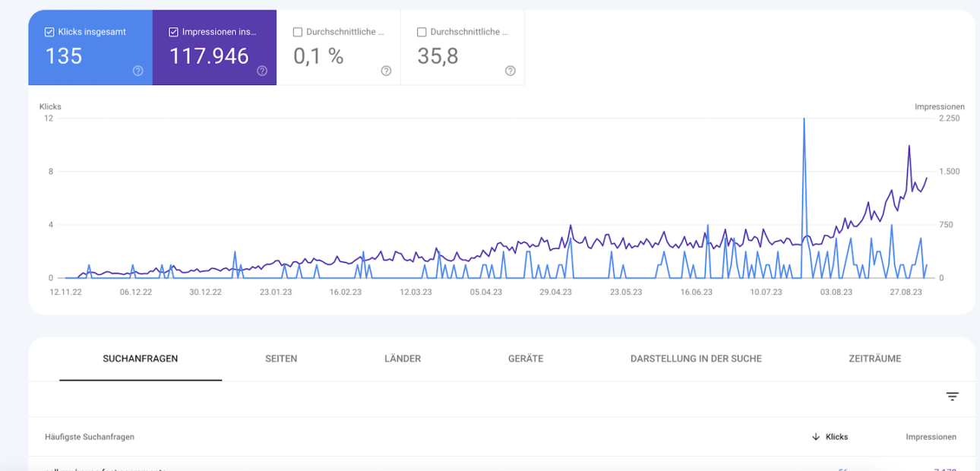Enable the Durchschnittliche CTR 0,1 % checkbox
Screen dimensions: 980x471
pos(298,32)
